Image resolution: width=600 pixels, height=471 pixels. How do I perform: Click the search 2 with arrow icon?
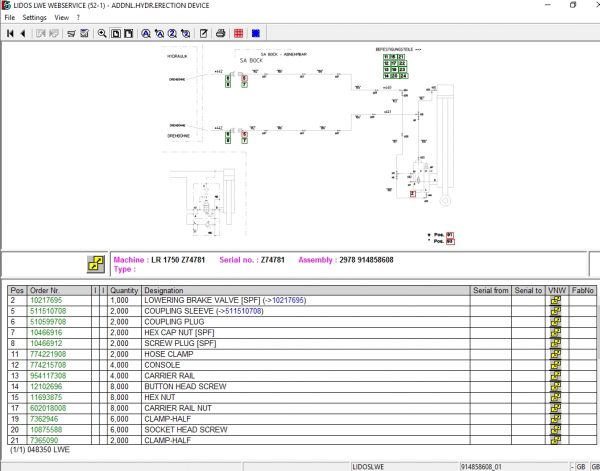[186, 33]
